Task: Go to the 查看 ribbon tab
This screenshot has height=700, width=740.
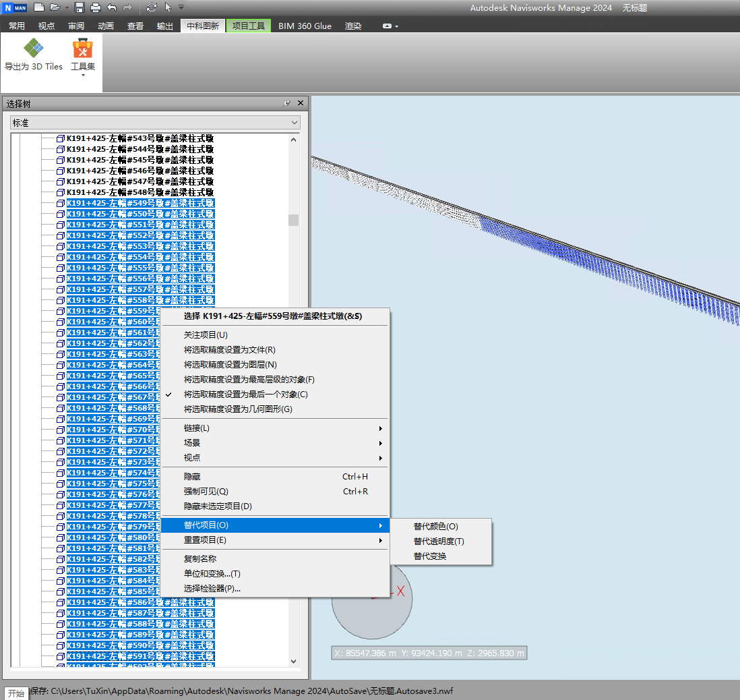Action: coord(135,26)
